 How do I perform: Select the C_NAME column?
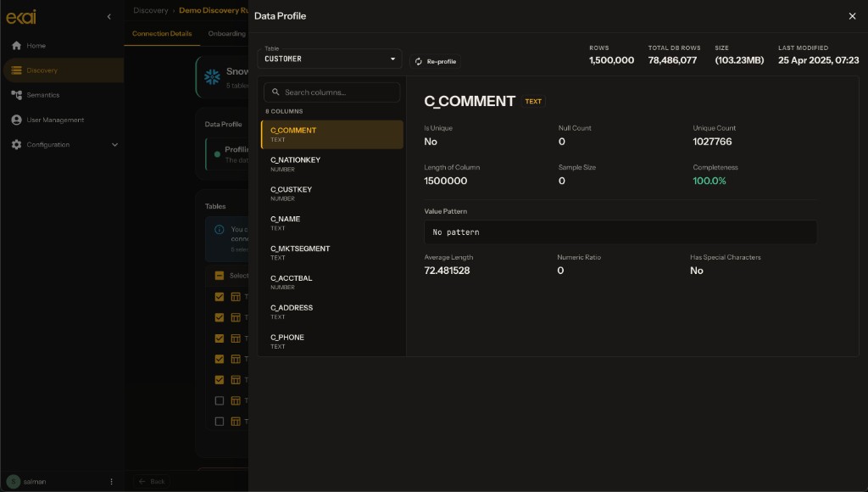(331, 223)
